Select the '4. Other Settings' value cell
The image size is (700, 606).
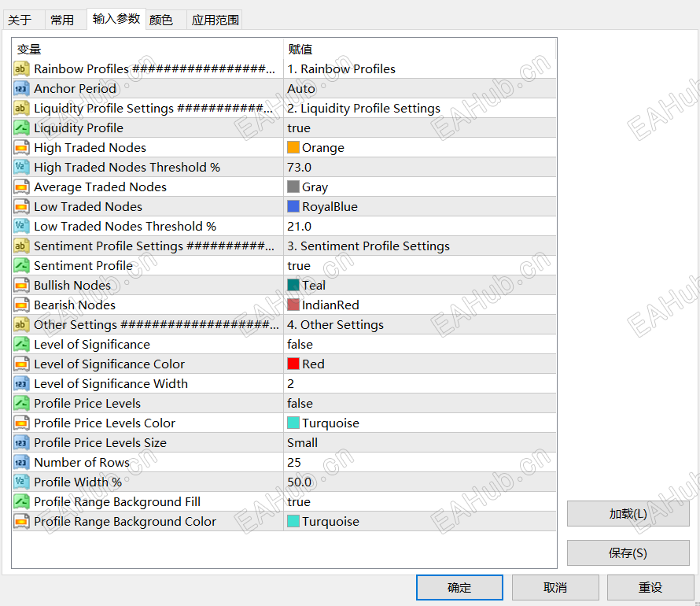click(x=420, y=325)
